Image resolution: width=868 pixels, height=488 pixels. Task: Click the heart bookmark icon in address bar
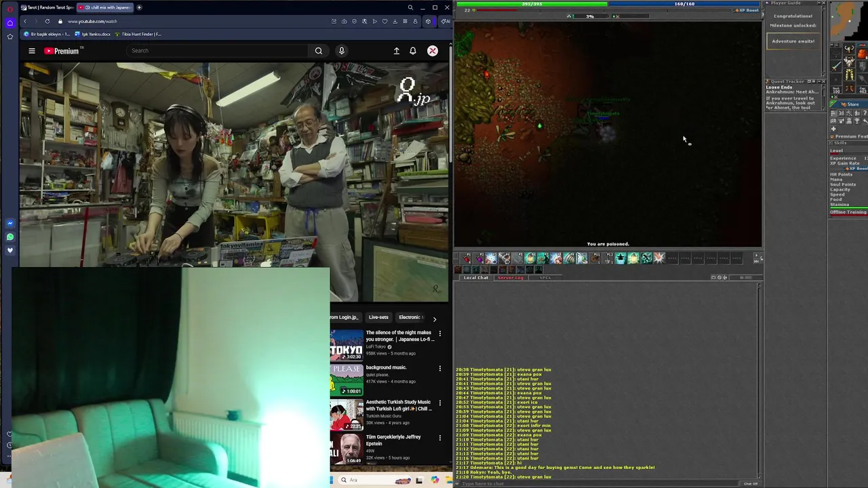384,21
